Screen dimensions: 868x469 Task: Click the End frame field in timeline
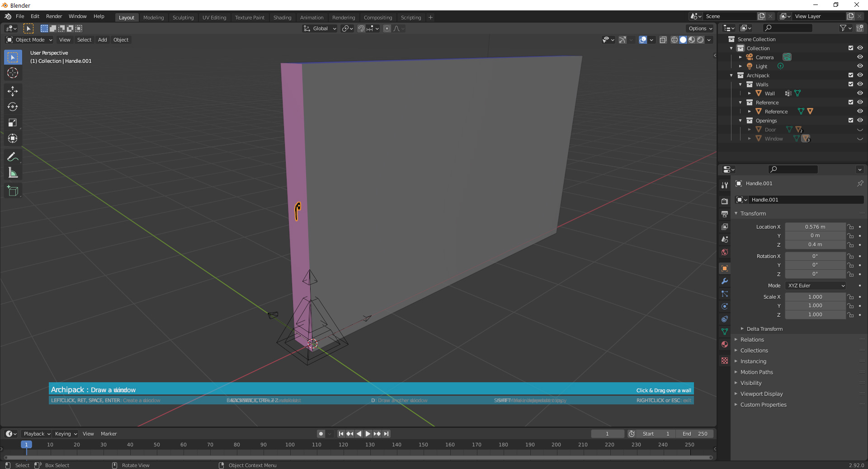[x=695, y=434]
